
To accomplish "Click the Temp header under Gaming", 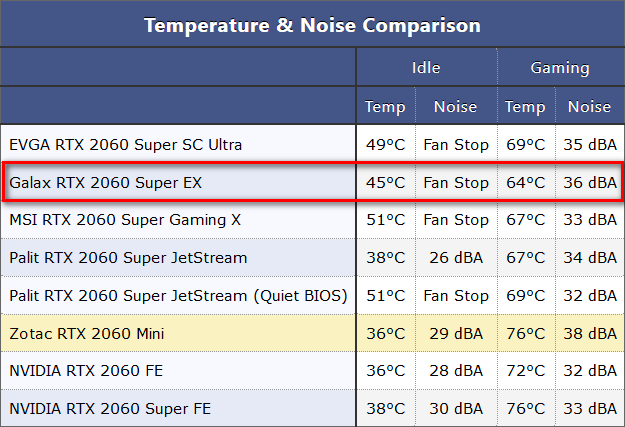I will (525, 106).
